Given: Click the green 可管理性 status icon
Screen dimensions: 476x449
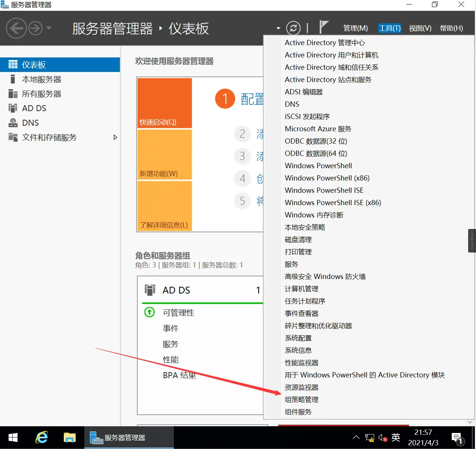Looking at the screenshot, I should pyautogui.click(x=150, y=312).
